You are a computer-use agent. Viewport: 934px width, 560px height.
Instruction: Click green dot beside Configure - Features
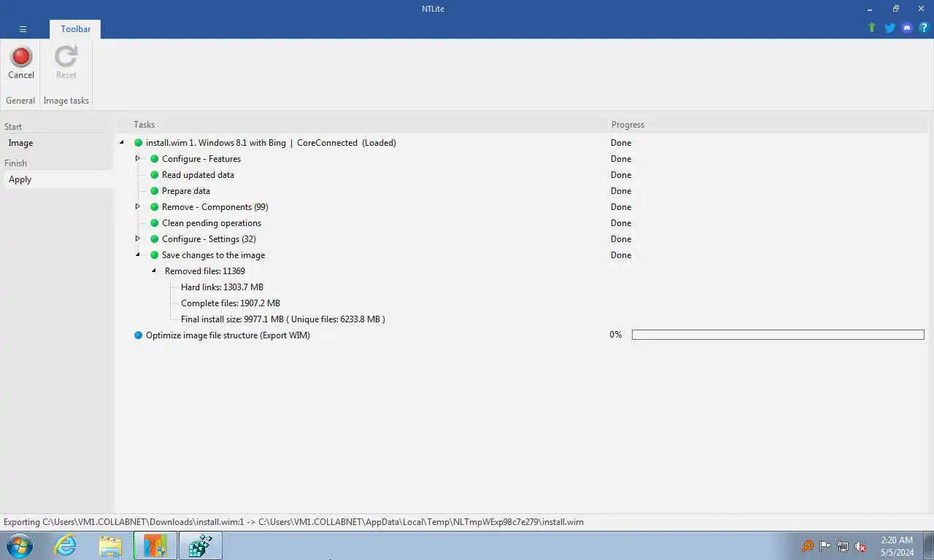click(155, 159)
